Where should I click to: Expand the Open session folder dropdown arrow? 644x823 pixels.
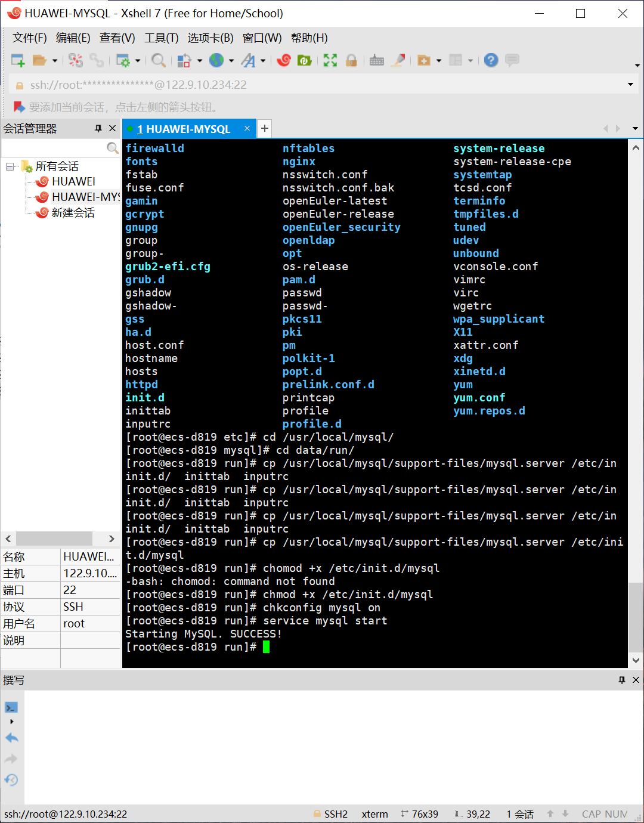pos(55,60)
